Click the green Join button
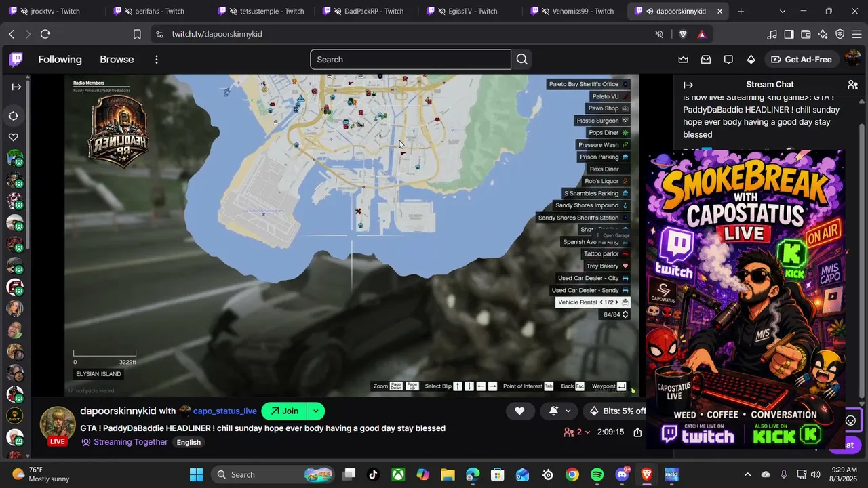This screenshot has width=868, height=488. click(284, 411)
